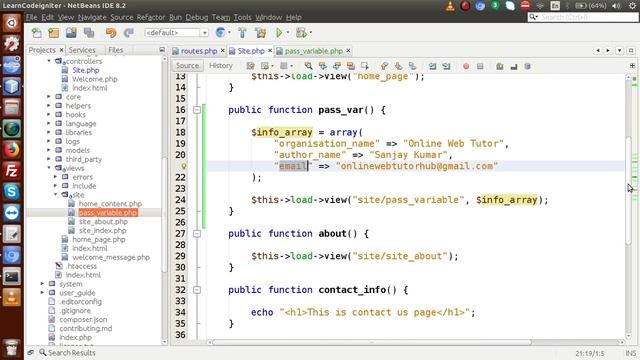Select Welcome.php in controllers folder
The image size is (640, 360).
click(x=95, y=79)
